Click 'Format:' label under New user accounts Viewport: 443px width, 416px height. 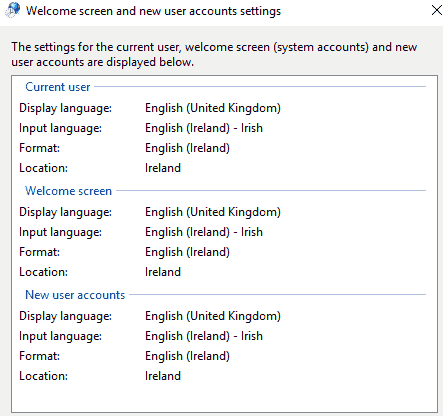pyautogui.click(x=39, y=356)
